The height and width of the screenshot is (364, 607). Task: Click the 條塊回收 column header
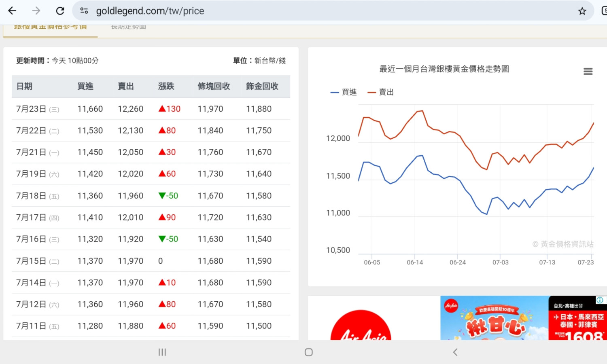pyautogui.click(x=214, y=86)
